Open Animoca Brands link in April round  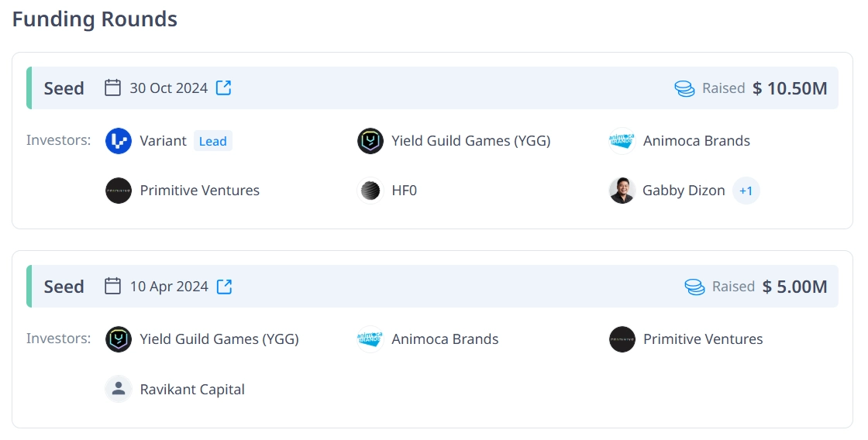(x=445, y=339)
